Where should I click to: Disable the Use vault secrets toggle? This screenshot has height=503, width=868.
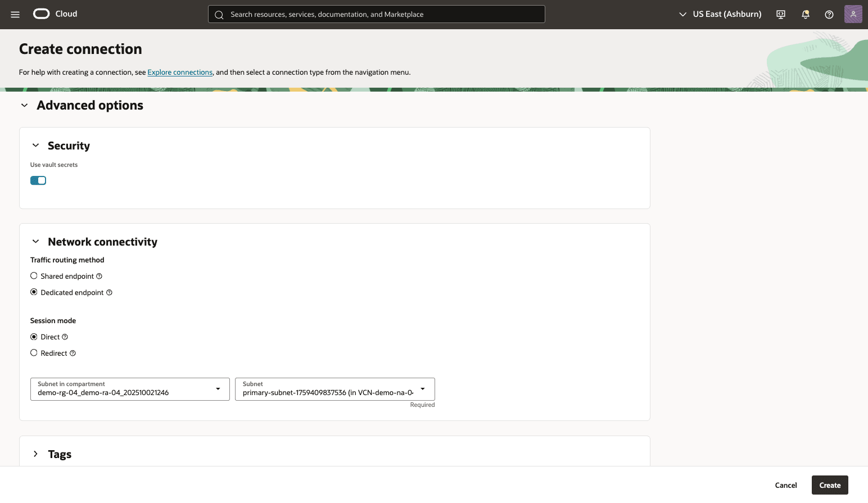coord(38,180)
